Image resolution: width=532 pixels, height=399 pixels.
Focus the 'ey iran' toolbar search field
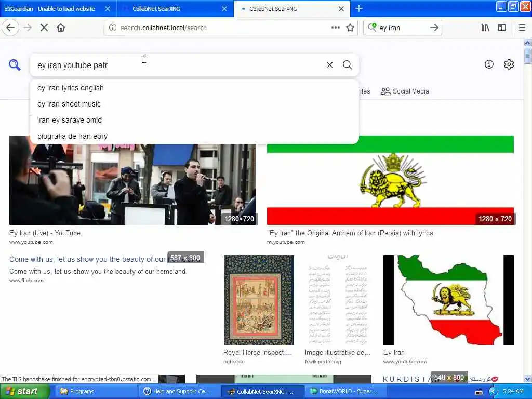pos(403,28)
